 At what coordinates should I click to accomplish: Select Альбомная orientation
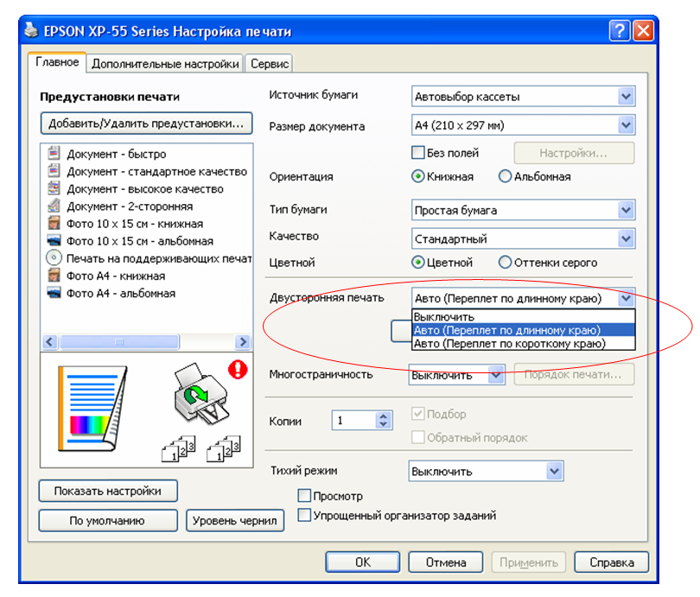pos(505,176)
